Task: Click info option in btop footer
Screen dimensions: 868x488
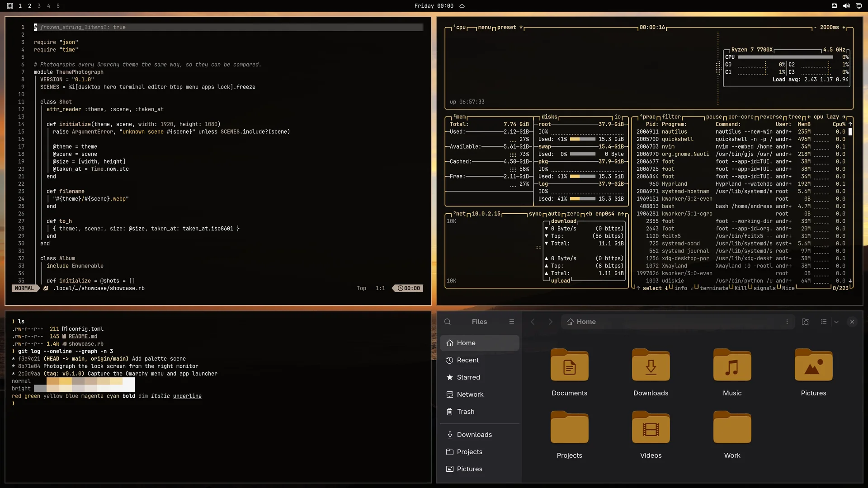Action: click(x=680, y=288)
